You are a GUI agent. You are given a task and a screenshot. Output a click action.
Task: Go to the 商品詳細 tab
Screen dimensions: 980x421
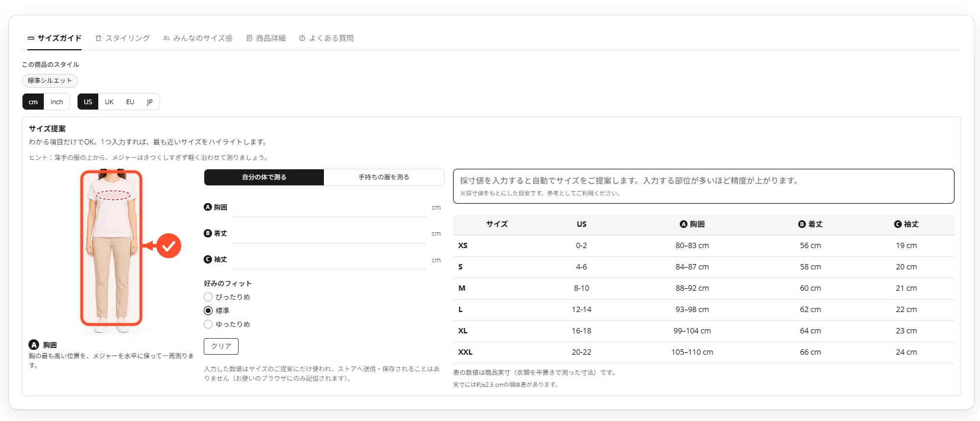click(266, 38)
